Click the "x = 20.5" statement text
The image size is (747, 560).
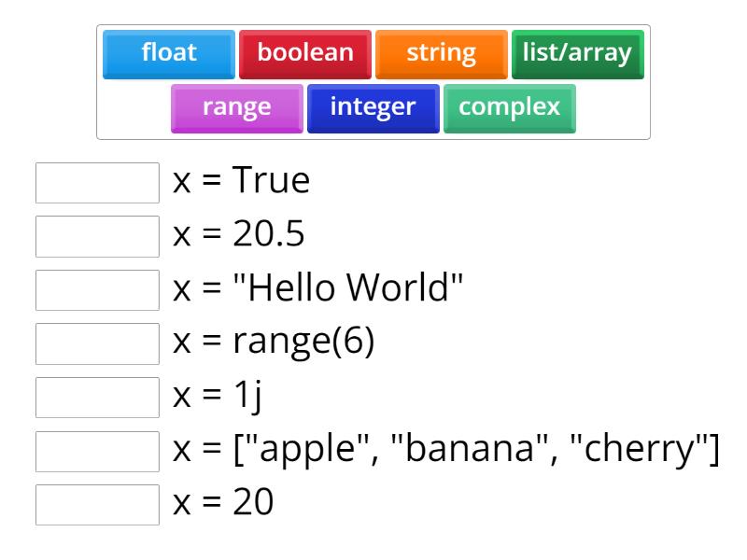pyautogui.click(x=239, y=235)
